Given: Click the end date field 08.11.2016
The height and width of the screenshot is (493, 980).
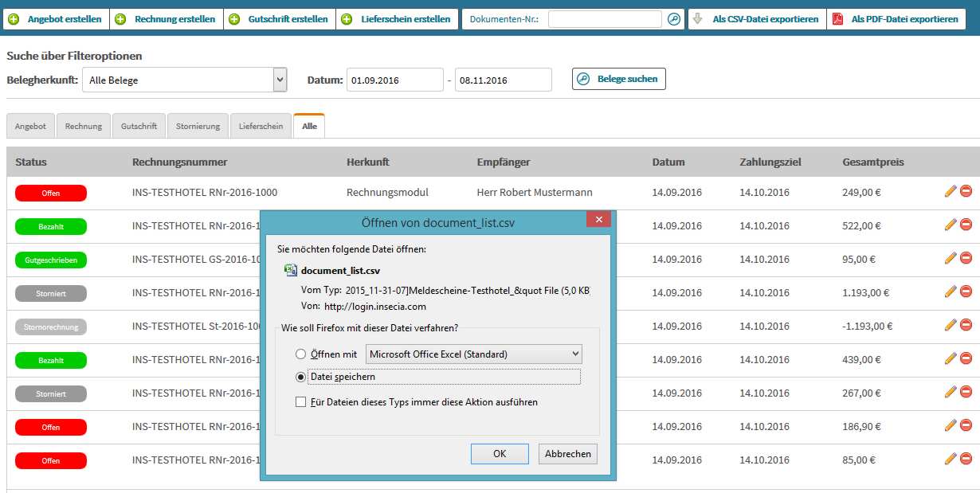Looking at the screenshot, I should [503, 80].
